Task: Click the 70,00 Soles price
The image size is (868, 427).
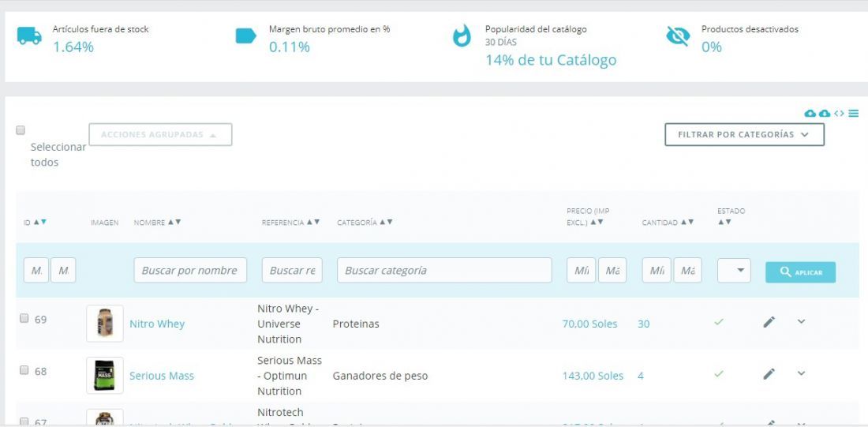Action: tap(589, 324)
